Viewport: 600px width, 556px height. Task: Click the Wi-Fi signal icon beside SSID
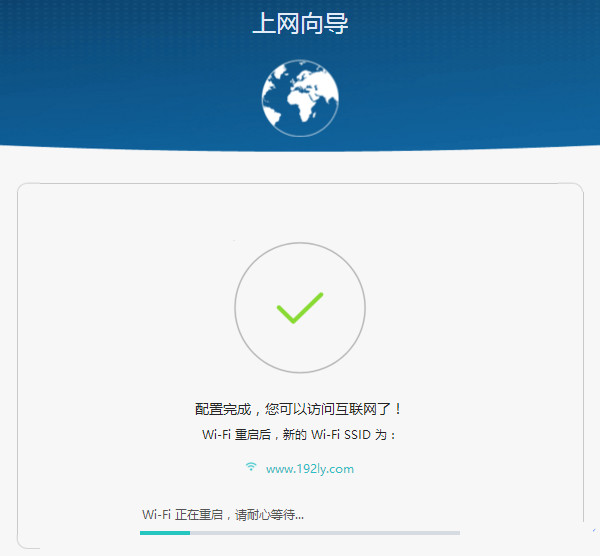(x=251, y=466)
